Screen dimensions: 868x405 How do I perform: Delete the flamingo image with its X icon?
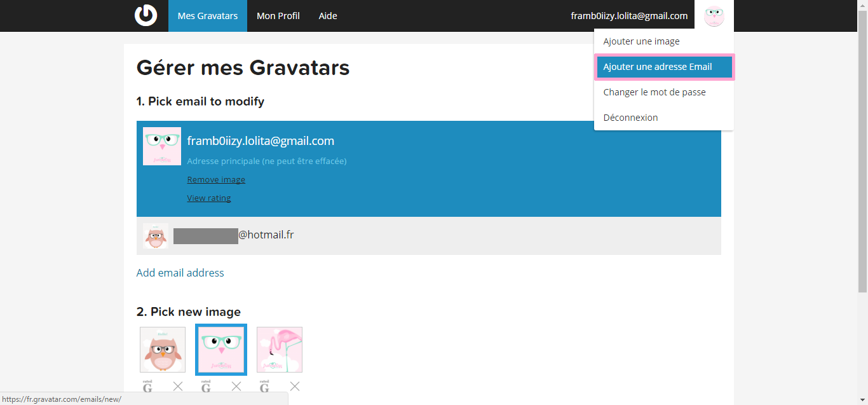click(x=295, y=386)
